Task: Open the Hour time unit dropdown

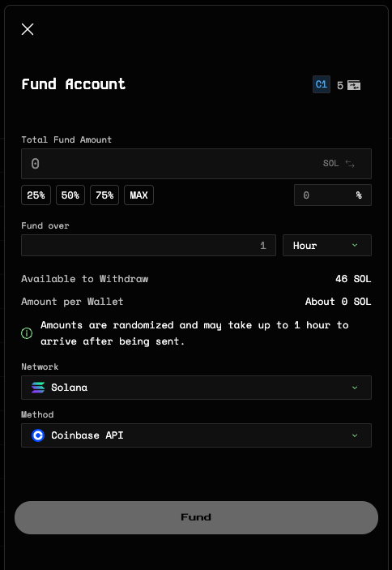Action: [327, 246]
